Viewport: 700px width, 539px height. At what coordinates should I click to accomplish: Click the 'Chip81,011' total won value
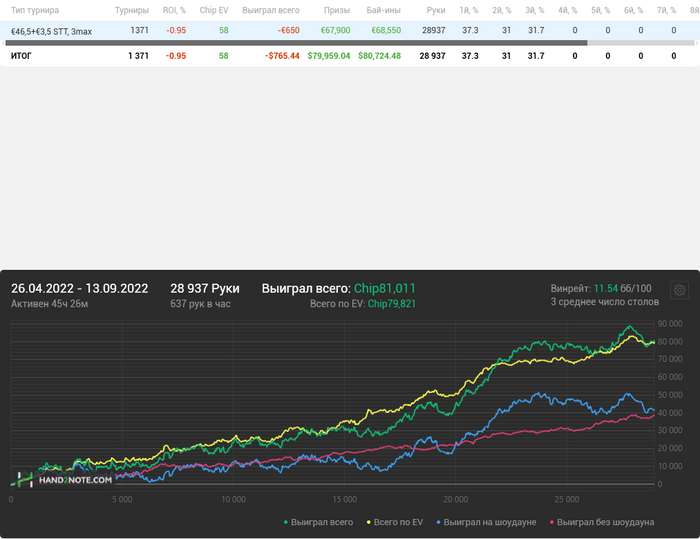tap(385, 288)
